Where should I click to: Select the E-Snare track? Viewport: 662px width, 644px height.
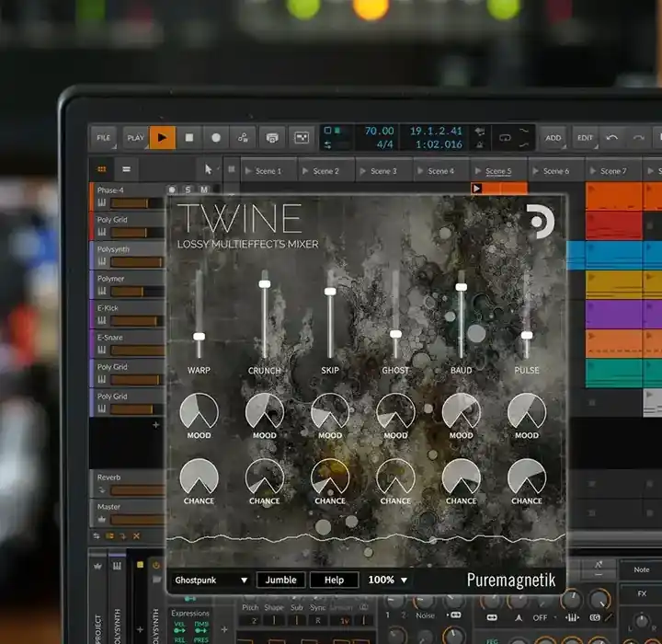pos(127,343)
